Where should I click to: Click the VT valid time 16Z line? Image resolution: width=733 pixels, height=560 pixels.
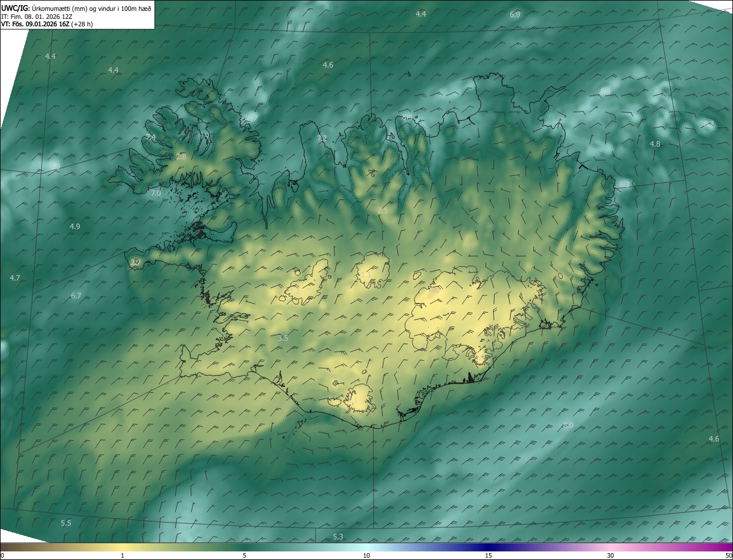[46, 24]
